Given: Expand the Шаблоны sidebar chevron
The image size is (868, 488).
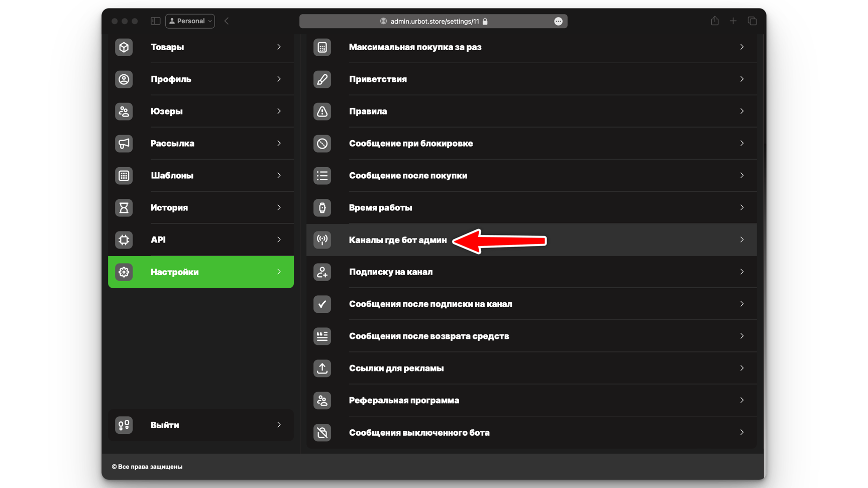Looking at the screenshot, I should pyautogui.click(x=279, y=176).
